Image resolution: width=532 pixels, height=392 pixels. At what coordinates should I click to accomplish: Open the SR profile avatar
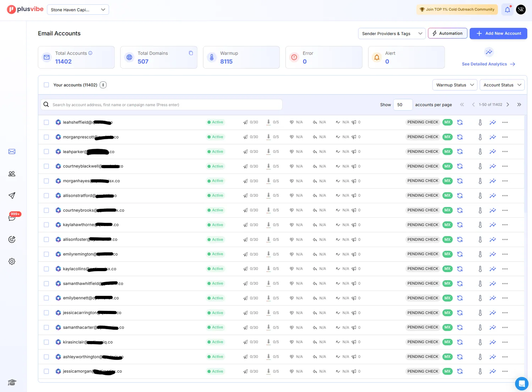click(521, 10)
